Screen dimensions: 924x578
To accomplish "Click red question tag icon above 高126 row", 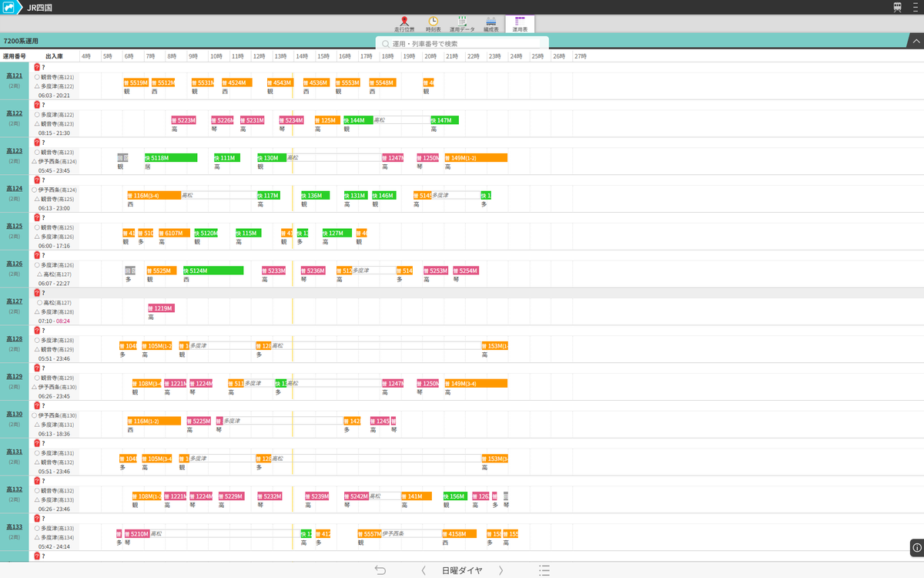I will 37,255.
